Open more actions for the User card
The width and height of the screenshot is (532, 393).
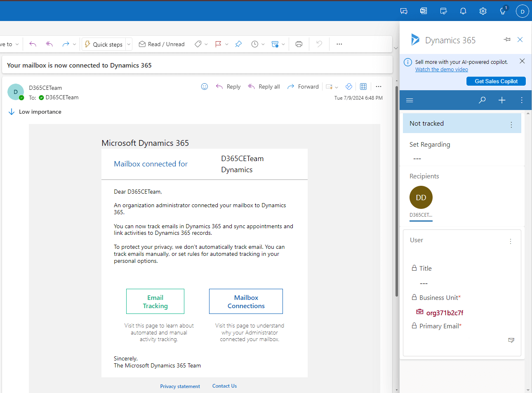(x=511, y=241)
